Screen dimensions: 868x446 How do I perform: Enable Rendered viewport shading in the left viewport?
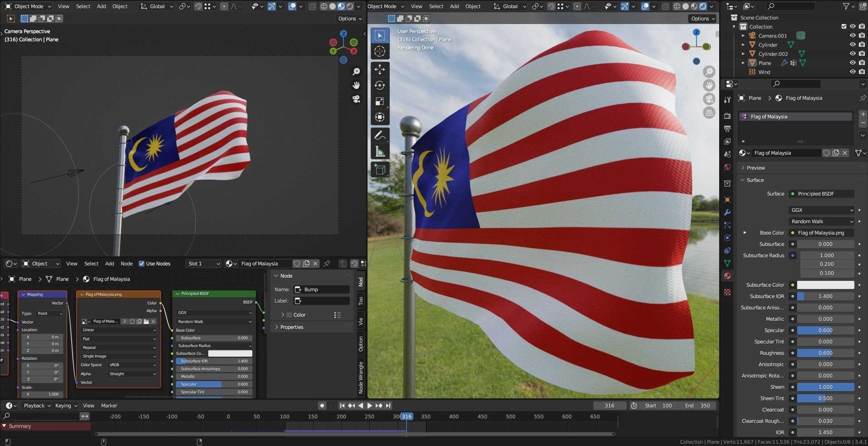[x=350, y=6]
